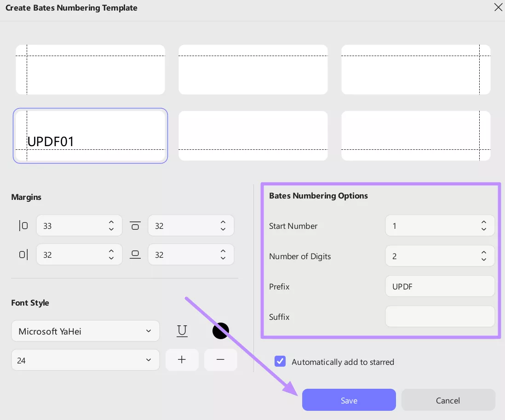Save the Bates numbering template
The width and height of the screenshot is (505, 420).
pos(349,400)
